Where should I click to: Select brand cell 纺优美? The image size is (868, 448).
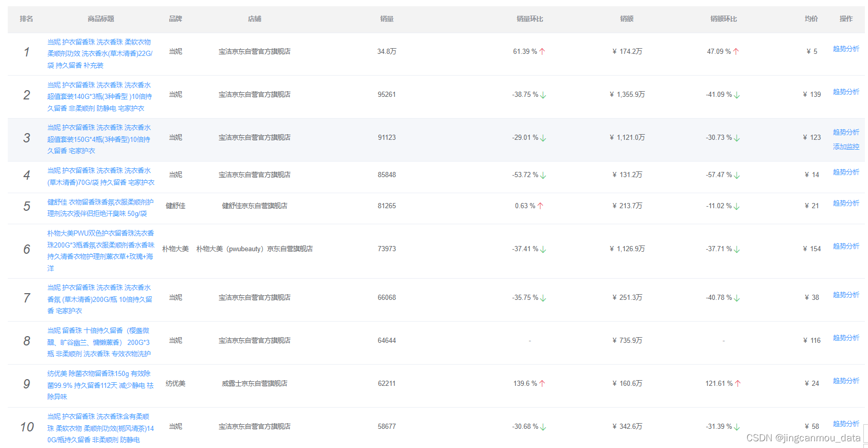(175, 383)
